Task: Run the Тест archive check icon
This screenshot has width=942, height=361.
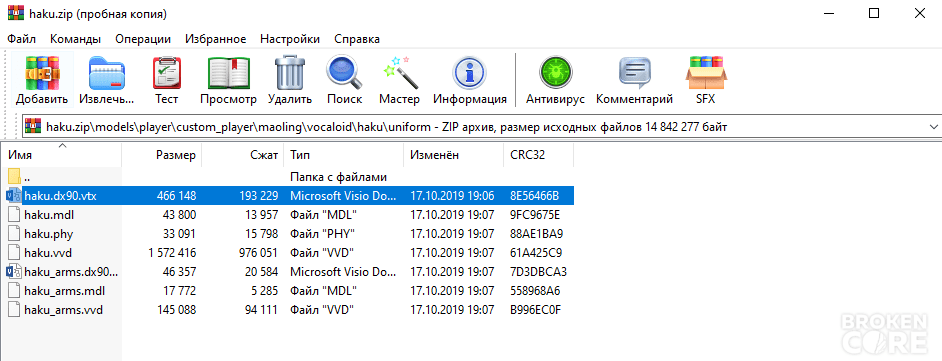Action: click(x=166, y=73)
